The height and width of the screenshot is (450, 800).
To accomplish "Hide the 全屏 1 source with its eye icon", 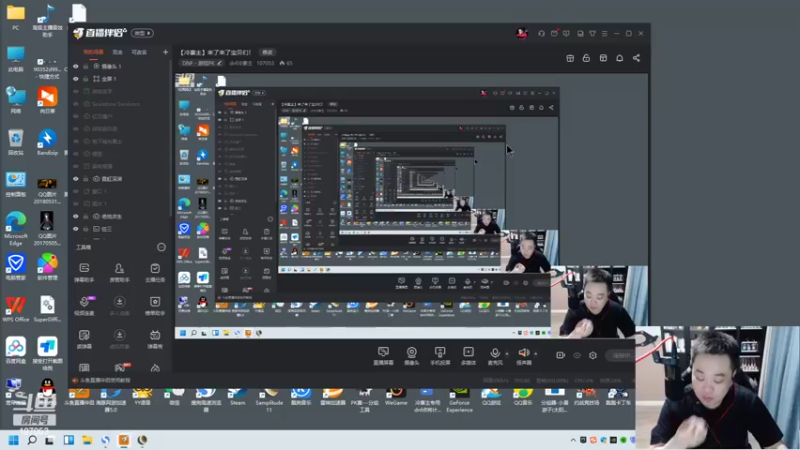I will pos(76,79).
